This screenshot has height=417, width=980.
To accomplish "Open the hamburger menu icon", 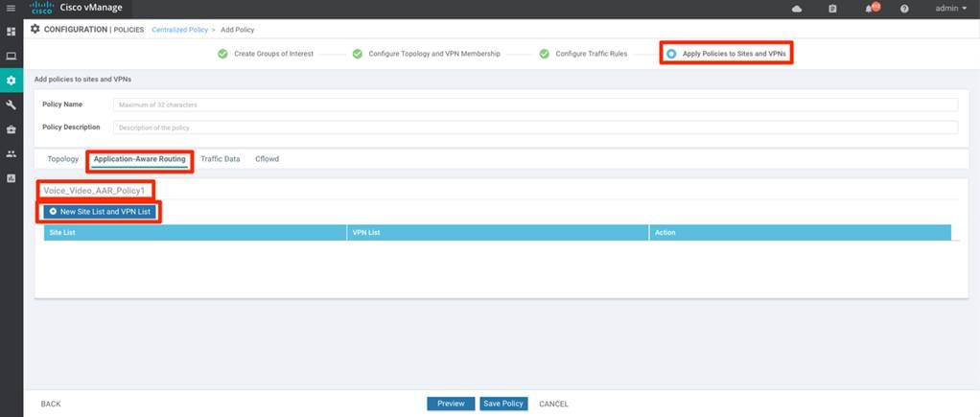I will tap(11, 9).
